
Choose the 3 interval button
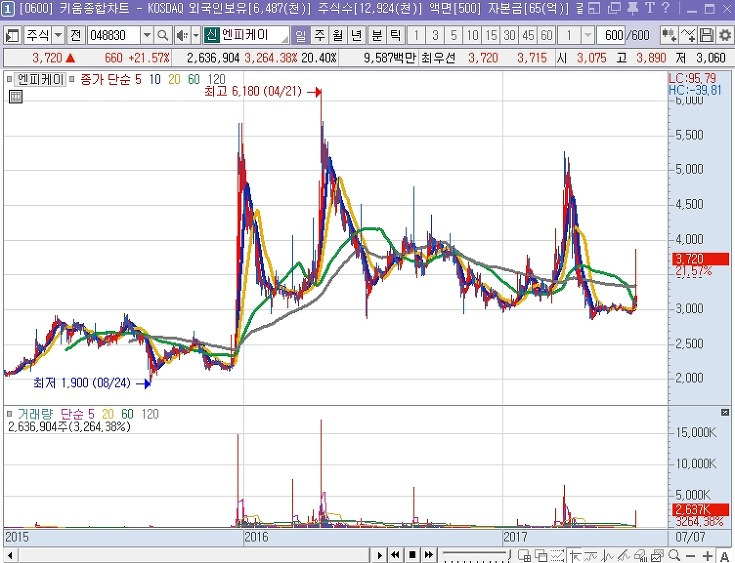[435, 35]
